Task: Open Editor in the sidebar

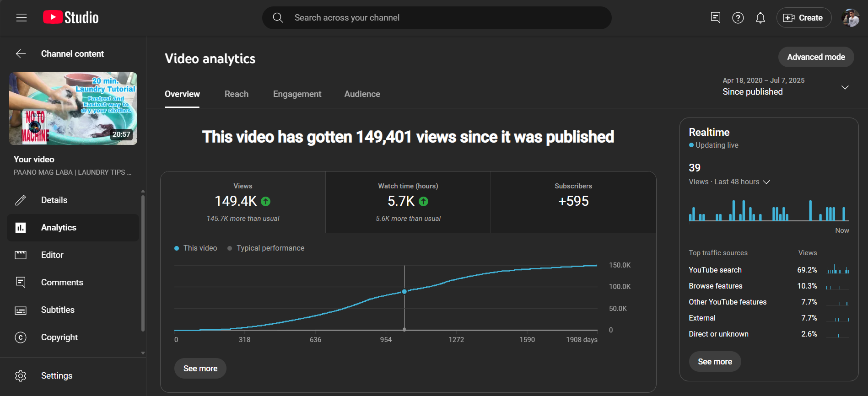Action: click(x=73, y=255)
